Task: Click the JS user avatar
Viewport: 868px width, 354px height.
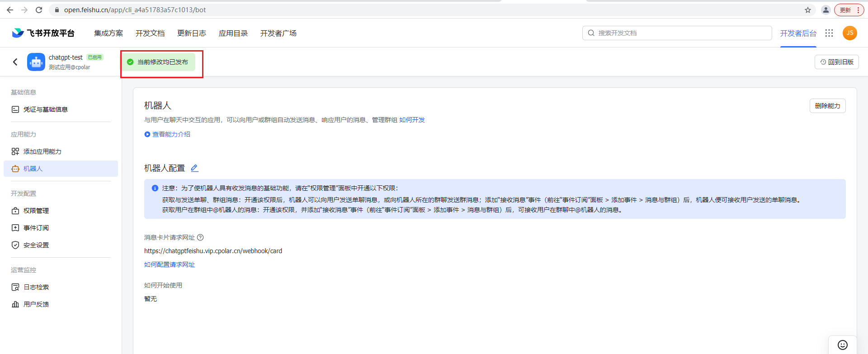Action: [x=850, y=33]
